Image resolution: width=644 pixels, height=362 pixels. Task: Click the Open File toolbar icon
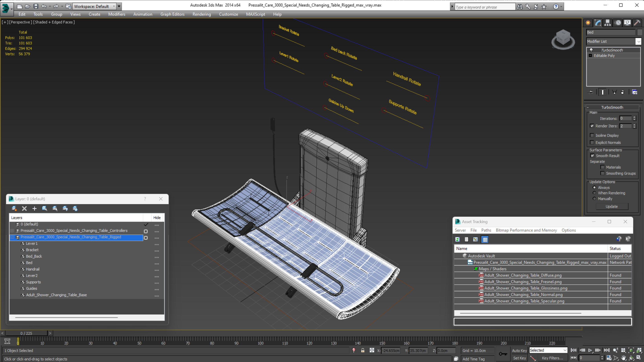pyautogui.click(x=28, y=6)
